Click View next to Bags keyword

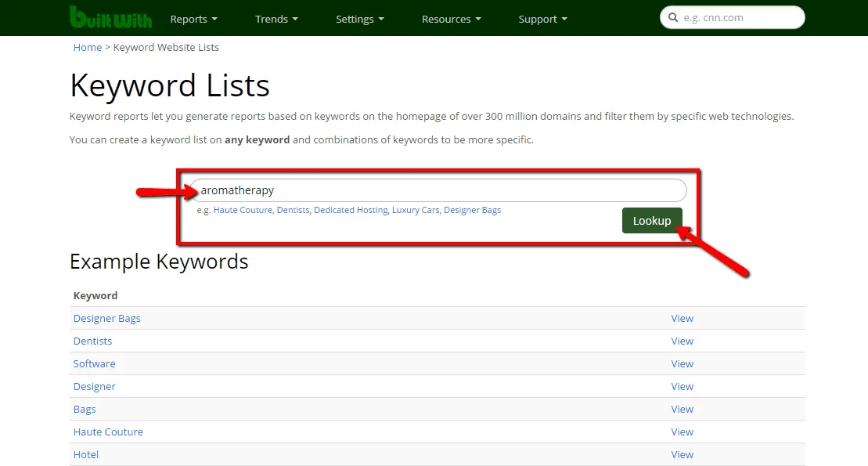682,410
